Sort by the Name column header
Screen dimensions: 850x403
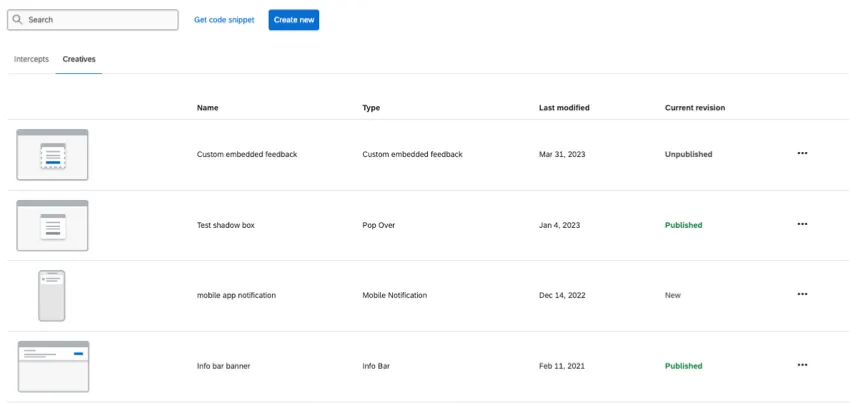pyautogui.click(x=207, y=108)
